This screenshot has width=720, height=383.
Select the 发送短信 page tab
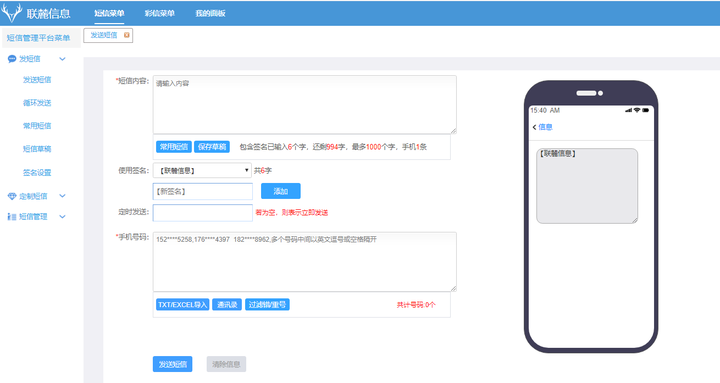[108, 35]
